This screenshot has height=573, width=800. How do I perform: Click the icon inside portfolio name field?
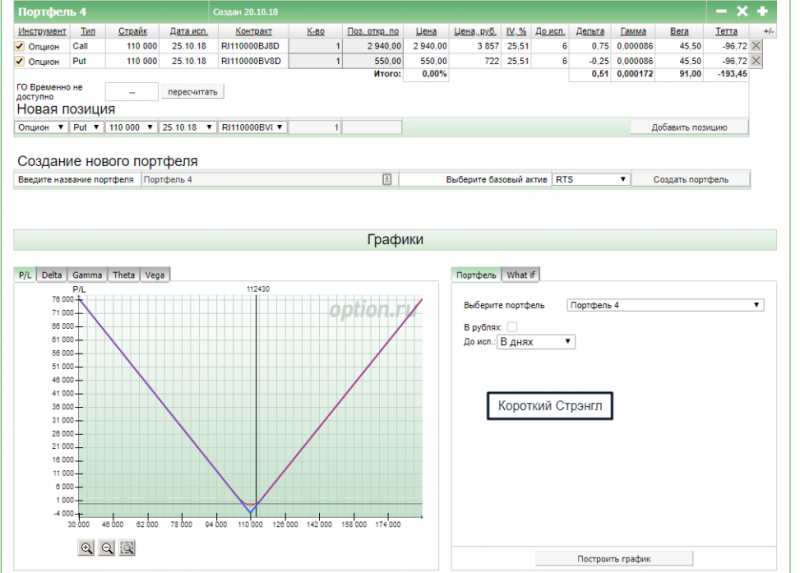387,180
